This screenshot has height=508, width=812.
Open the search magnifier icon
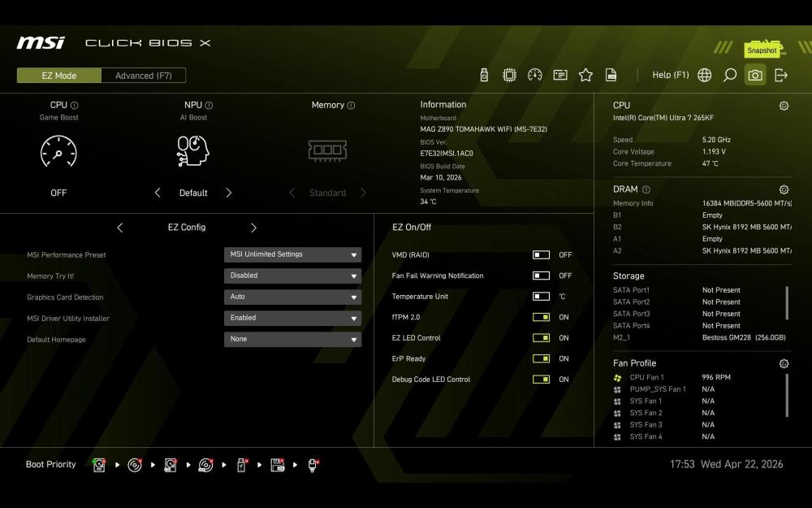(x=730, y=75)
